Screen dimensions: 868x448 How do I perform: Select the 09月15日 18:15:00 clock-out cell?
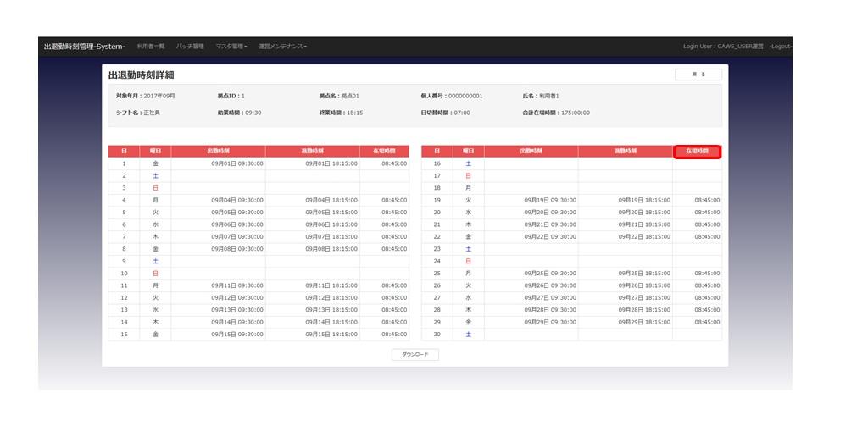click(x=331, y=335)
